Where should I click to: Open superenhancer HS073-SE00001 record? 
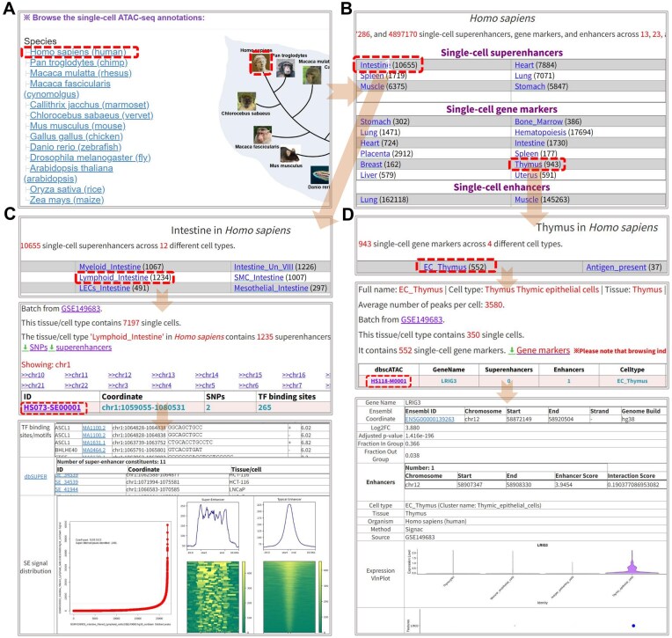coord(52,407)
